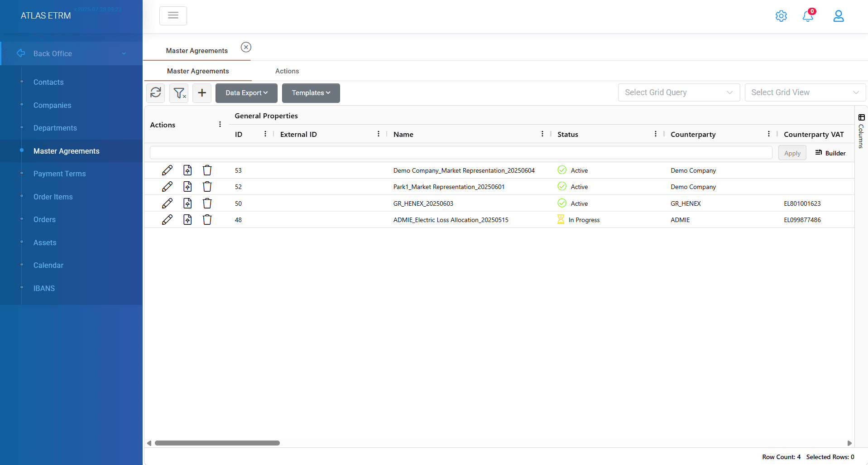Open the Columns side panel
868x465 pixels.
[x=861, y=131]
